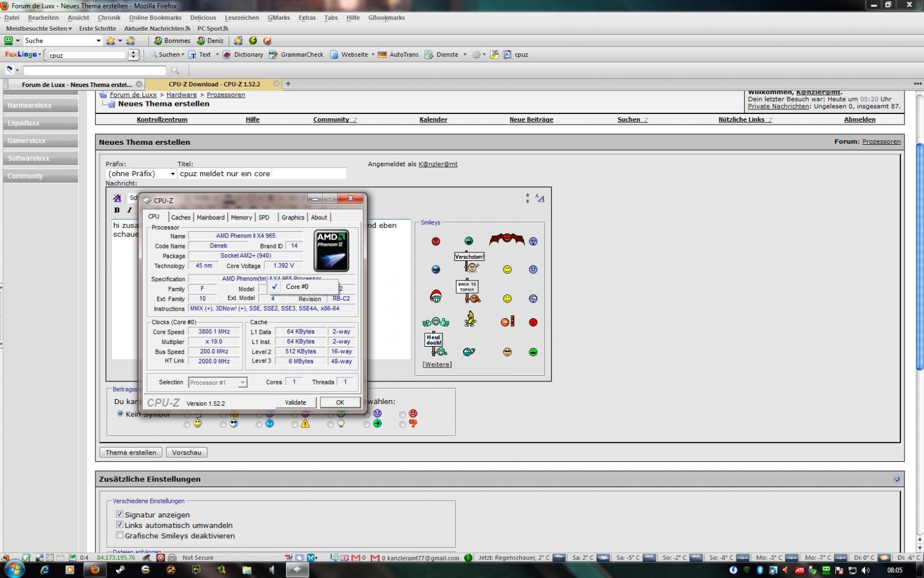
Task: Expand the FoxLingo Text dropdown arrow
Action: coord(217,54)
